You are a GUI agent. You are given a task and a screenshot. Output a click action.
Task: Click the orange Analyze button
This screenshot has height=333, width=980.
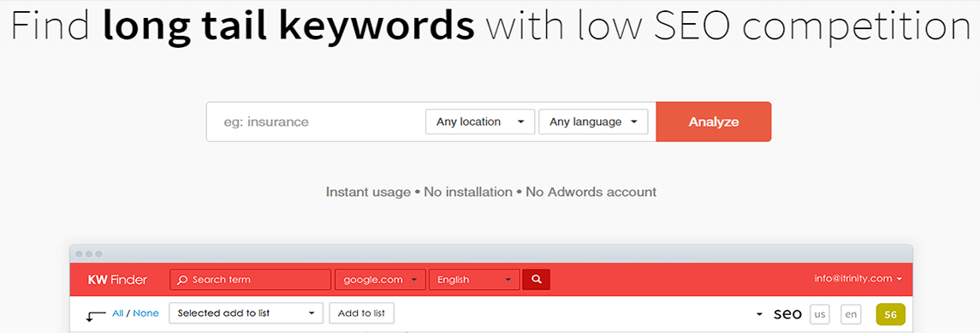[x=714, y=122]
